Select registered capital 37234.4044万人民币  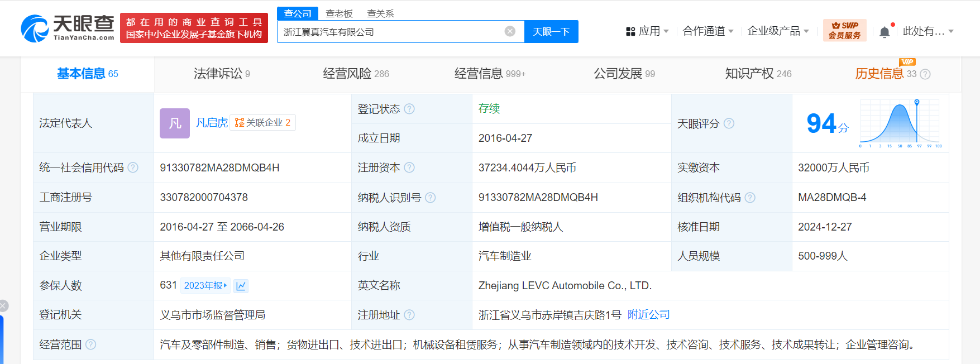527,167
